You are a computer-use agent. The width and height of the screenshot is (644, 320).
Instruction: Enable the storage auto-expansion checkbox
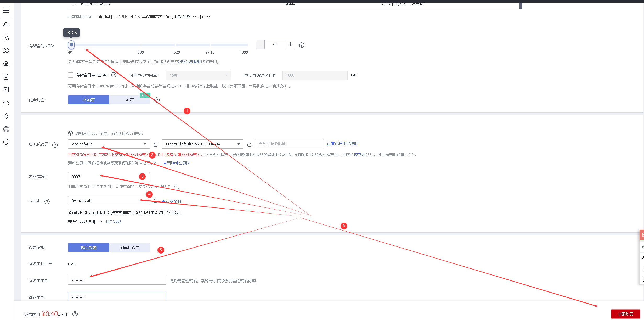pos(71,75)
